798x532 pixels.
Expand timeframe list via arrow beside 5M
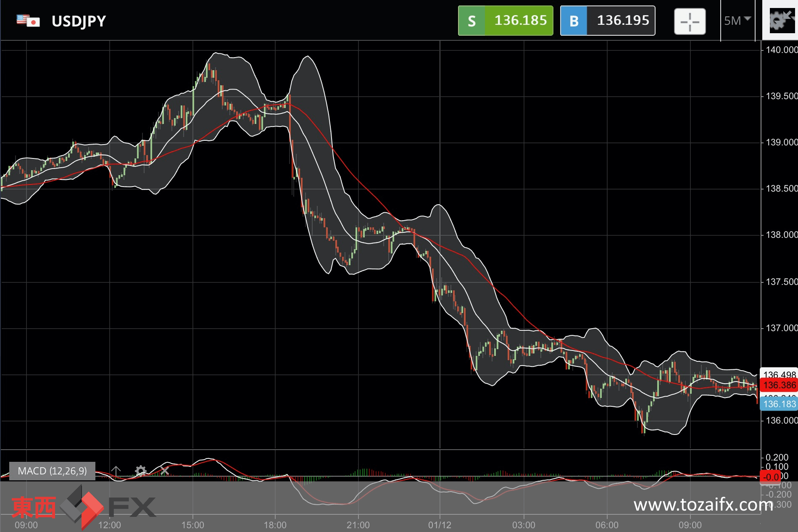click(x=748, y=19)
